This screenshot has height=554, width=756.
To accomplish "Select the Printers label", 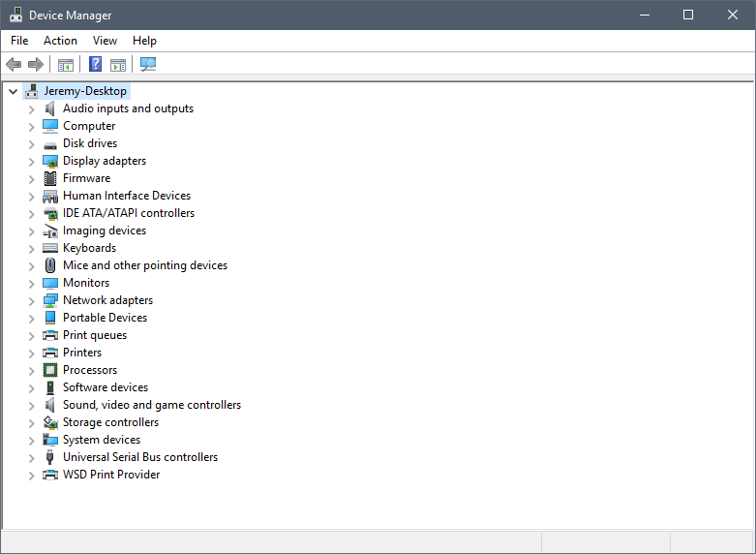I will 82,353.
